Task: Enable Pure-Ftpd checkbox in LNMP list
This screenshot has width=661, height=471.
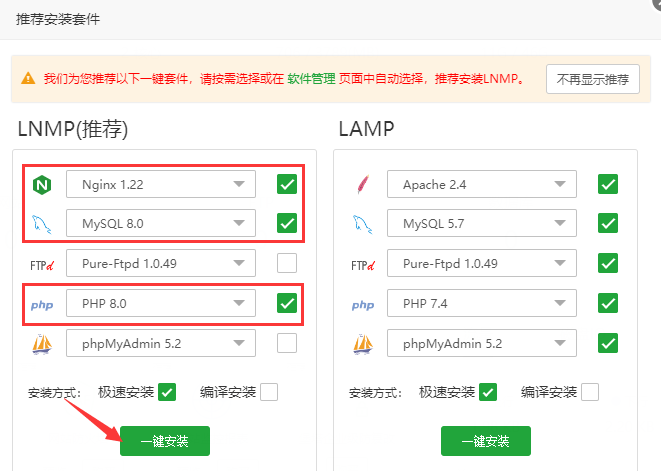Action: [x=287, y=263]
